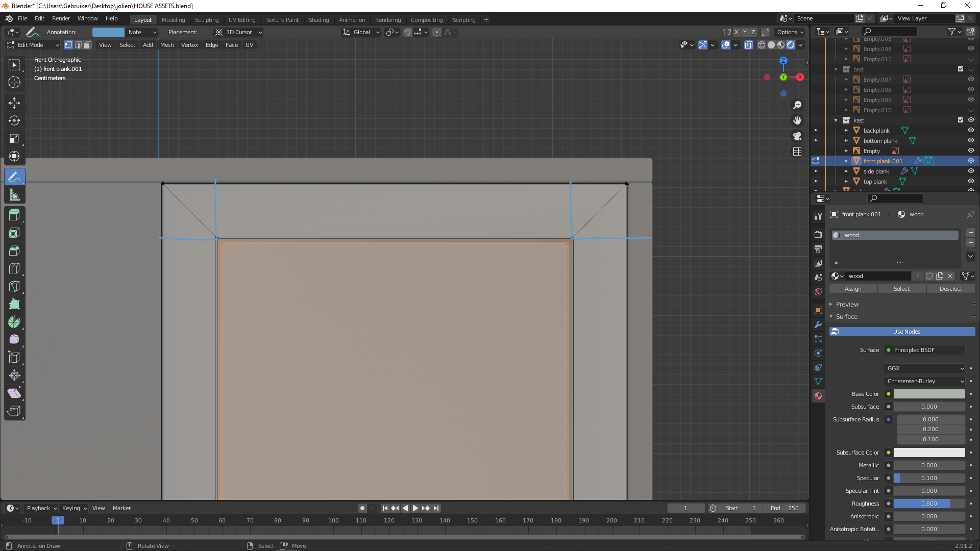Switch to face select mode
The height and width of the screenshot is (551, 980).
(x=88, y=45)
